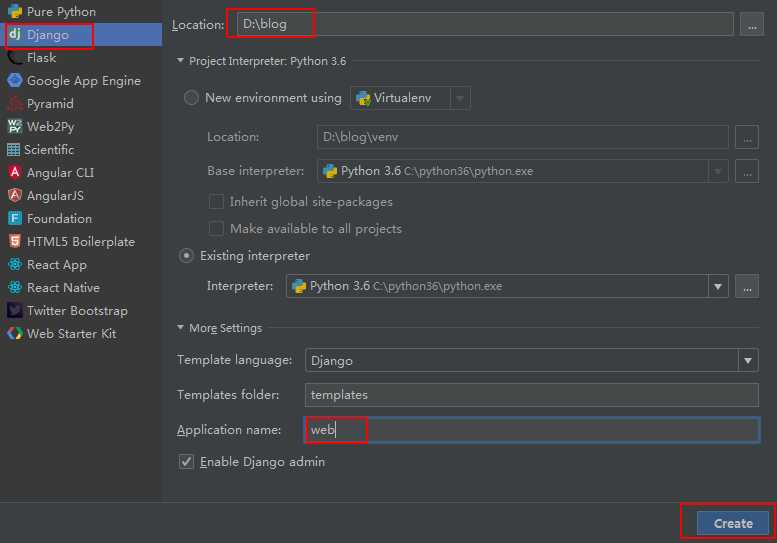The image size is (777, 543).
Task: Open existing interpreter browse button
Action: point(747,286)
